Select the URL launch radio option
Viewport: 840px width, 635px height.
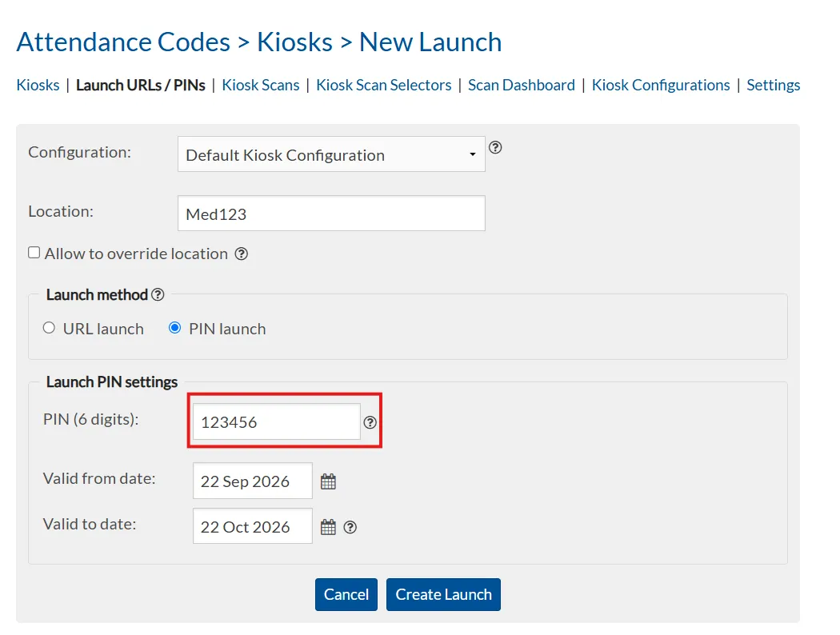click(49, 328)
